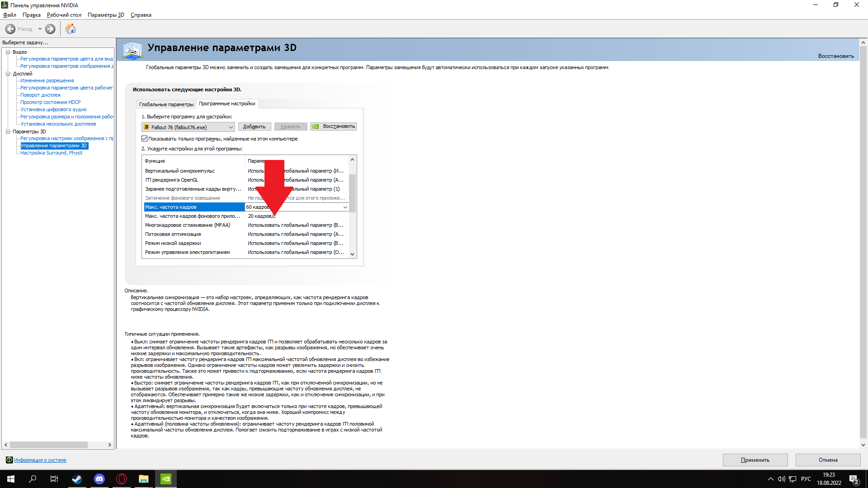The width and height of the screenshot is (868, 488).
Task: Click the Добавить button
Action: coord(254,127)
